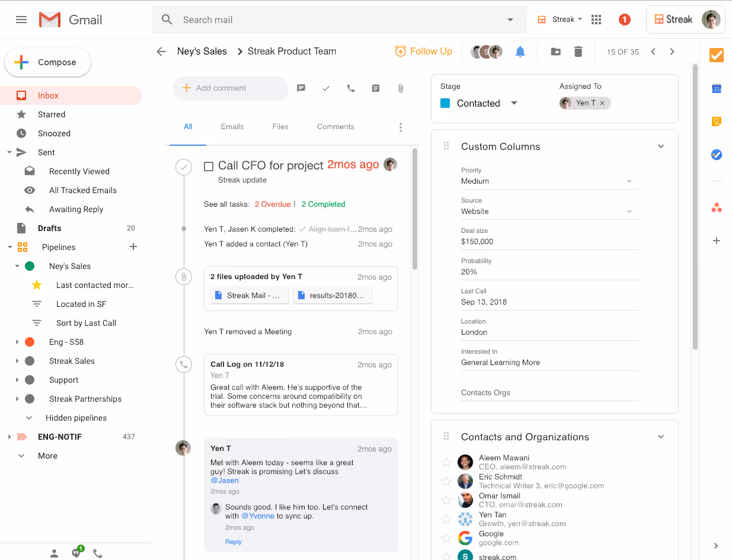Attach a file paperclip icon

(x=401, y=88)
